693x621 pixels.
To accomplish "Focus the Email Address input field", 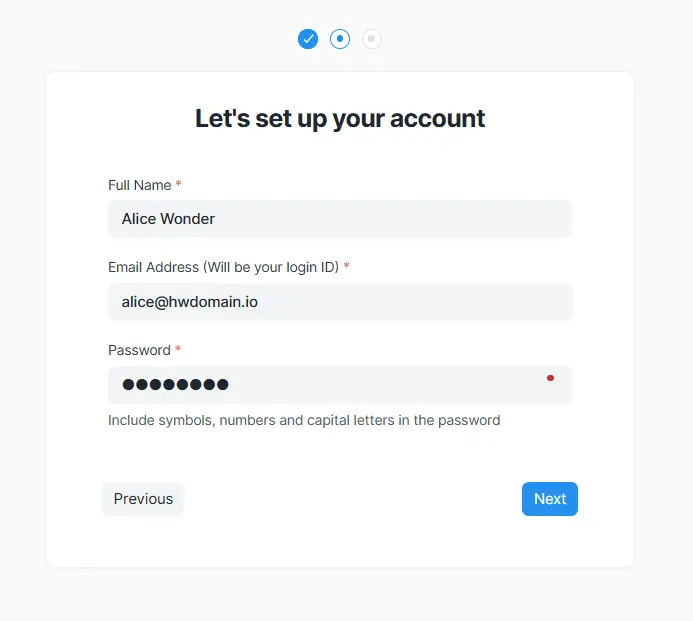I will 340,302.
